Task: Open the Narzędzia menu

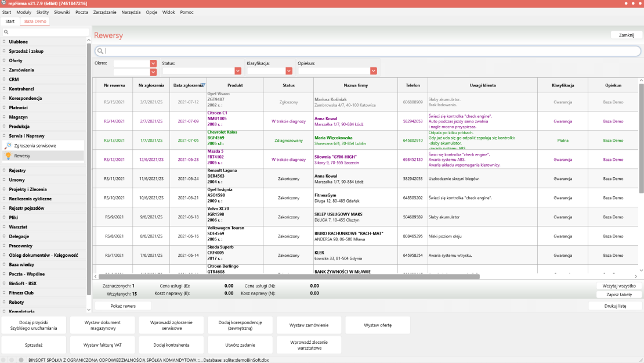Action: click(131, 12)
